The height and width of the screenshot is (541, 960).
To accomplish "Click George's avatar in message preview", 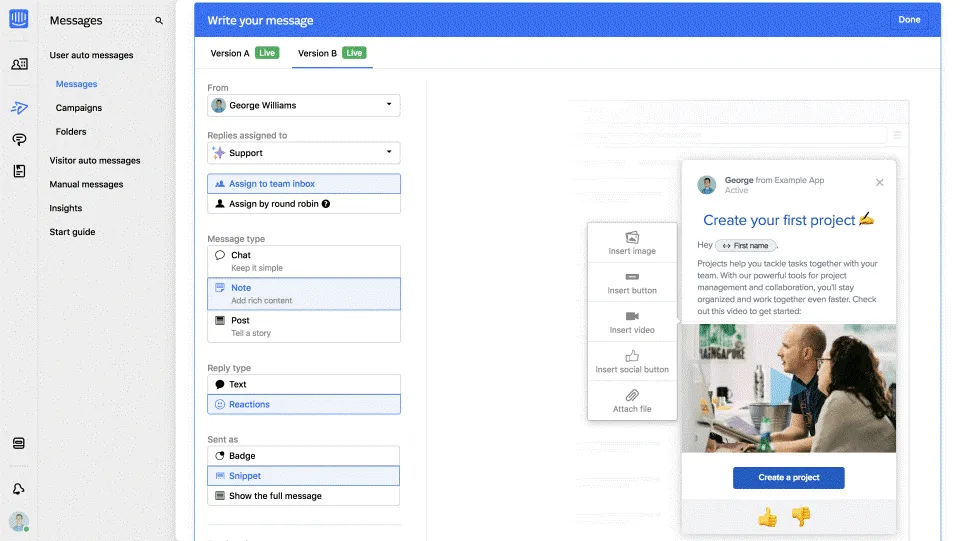I will pos(707,185).
